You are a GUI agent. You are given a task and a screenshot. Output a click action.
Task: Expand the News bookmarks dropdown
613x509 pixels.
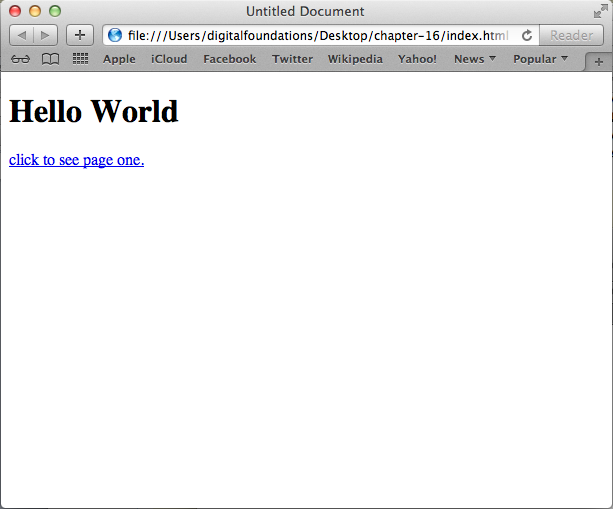click(474, 59)
